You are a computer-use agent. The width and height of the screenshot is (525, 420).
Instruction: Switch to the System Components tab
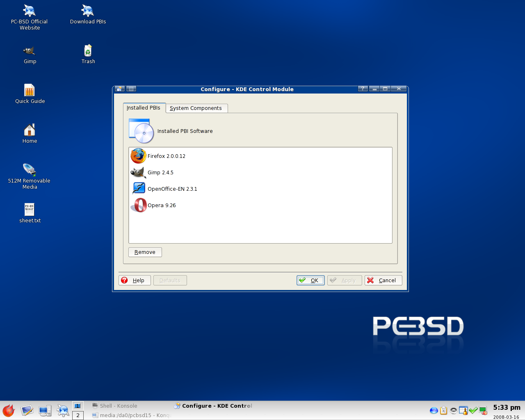[196, 108]
